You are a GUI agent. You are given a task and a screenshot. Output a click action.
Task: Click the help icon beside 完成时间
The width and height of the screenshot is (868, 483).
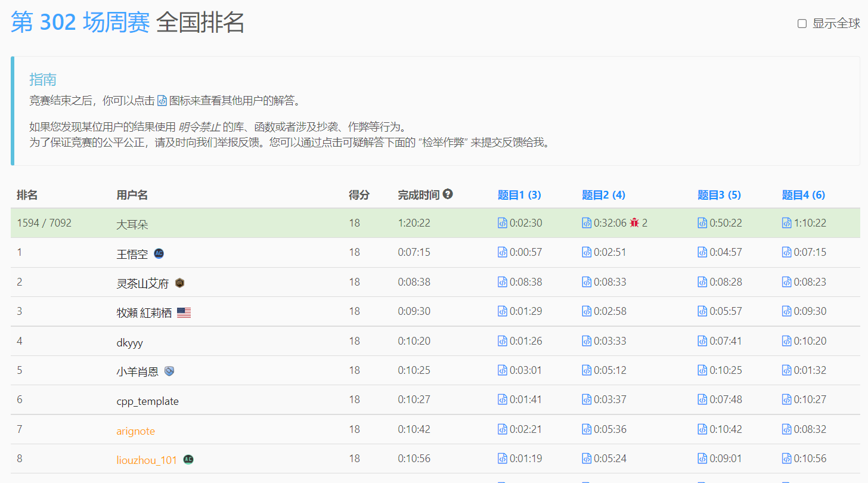(x=448, y=194)
